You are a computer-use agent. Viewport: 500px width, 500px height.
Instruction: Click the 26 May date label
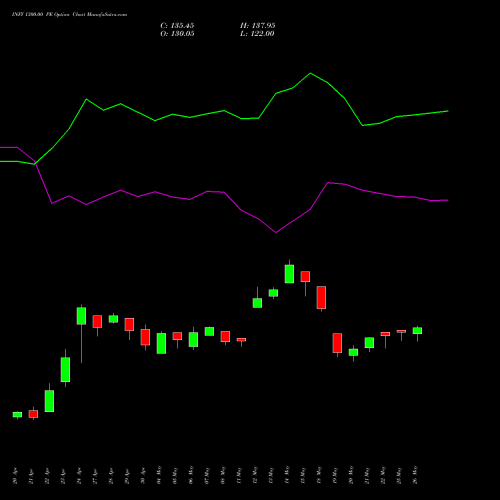415,475
